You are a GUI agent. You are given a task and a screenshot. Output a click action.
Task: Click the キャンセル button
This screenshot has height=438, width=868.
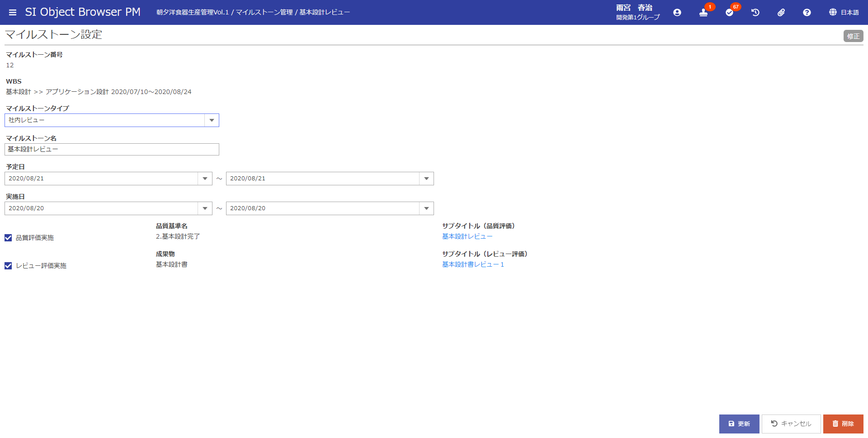(791, 424)
